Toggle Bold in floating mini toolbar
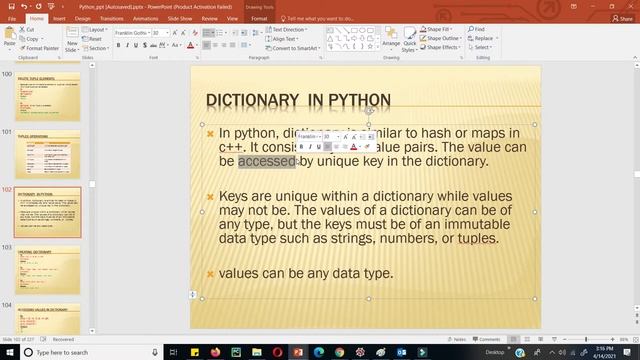This screenshot has height=360, width=640. click(301, 147)
